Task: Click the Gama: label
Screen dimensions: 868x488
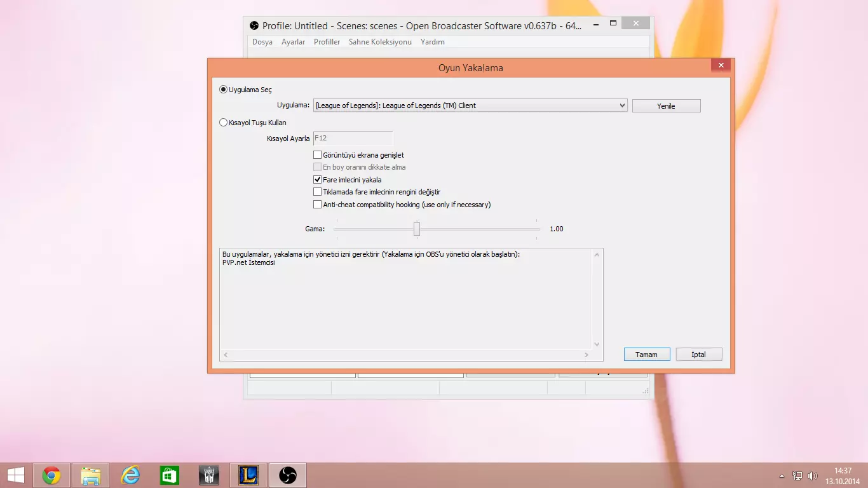Action: (315, 229)
